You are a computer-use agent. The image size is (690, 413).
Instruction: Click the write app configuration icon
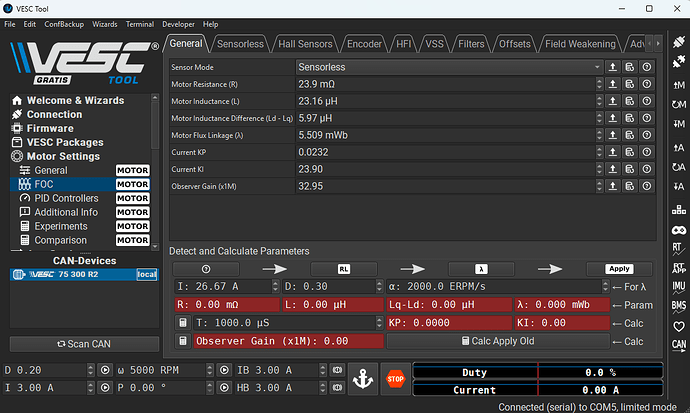pyautogui.click(x=679, y=186)
